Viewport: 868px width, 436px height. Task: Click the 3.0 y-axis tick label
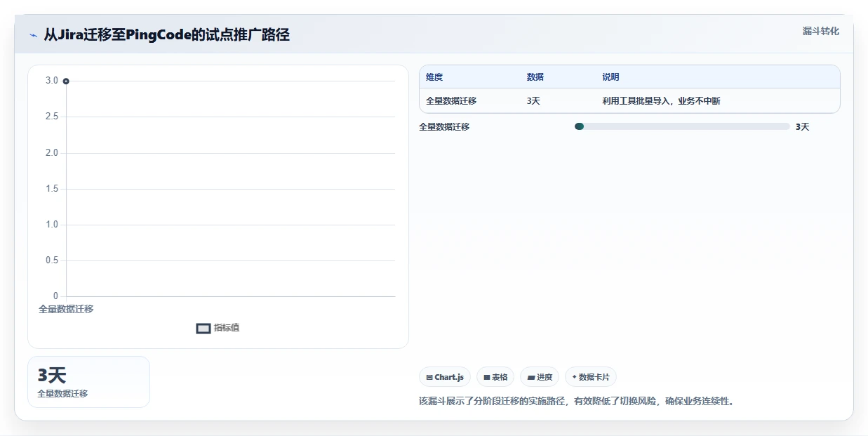pyautogui.click(x=52, y=81)
